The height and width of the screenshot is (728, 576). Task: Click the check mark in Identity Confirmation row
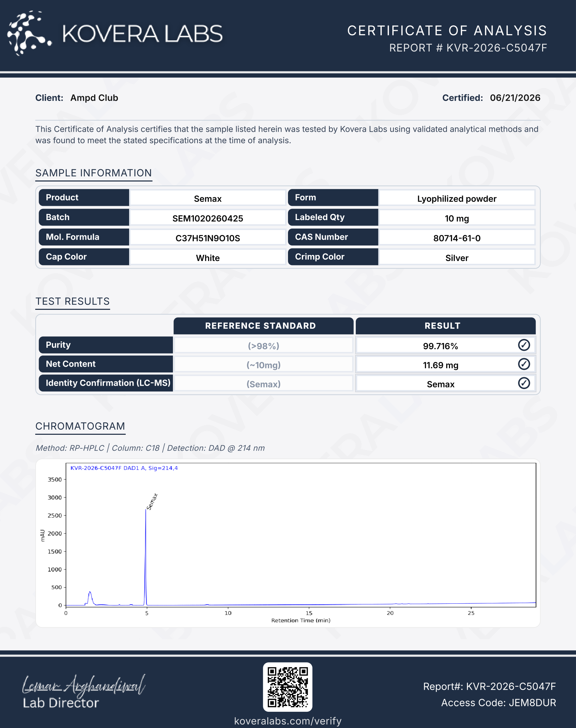coord(524,383)
